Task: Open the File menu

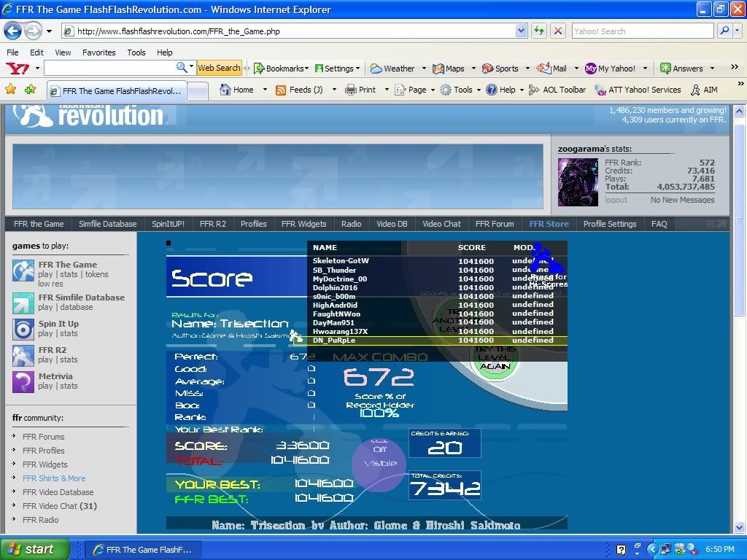Action: [12, 52]
